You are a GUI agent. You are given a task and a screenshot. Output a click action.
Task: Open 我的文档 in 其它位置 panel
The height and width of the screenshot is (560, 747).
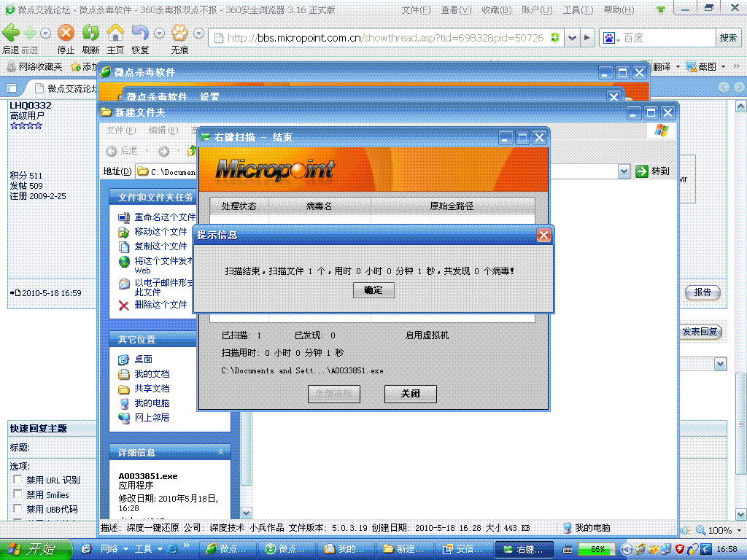pos(152,374)
